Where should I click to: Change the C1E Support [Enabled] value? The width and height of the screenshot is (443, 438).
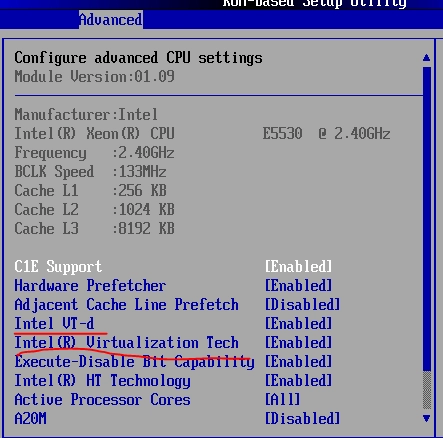click(x=298, y=267)
